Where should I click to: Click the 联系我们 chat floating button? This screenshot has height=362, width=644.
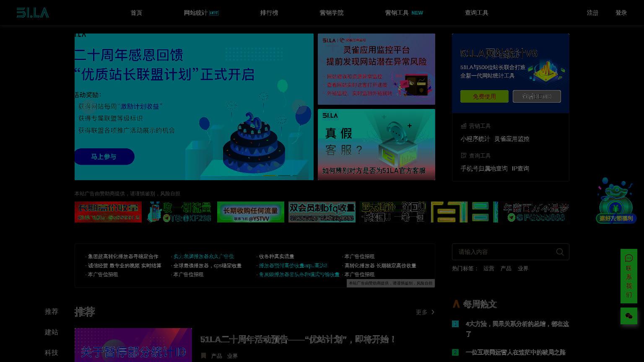(629, 276)
